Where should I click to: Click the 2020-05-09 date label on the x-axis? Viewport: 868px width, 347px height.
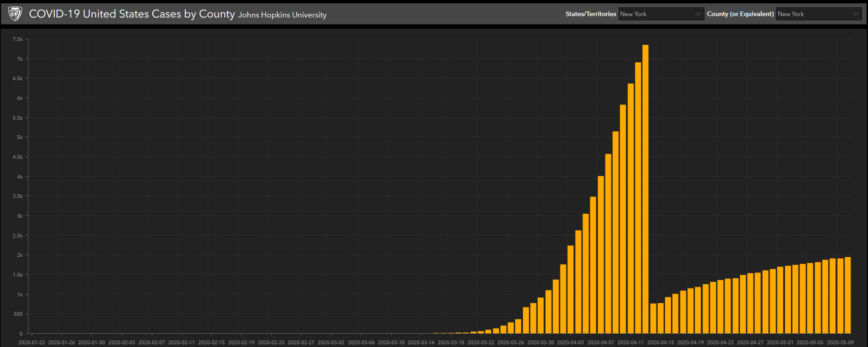pyautogui.click(x=840, y=342)
